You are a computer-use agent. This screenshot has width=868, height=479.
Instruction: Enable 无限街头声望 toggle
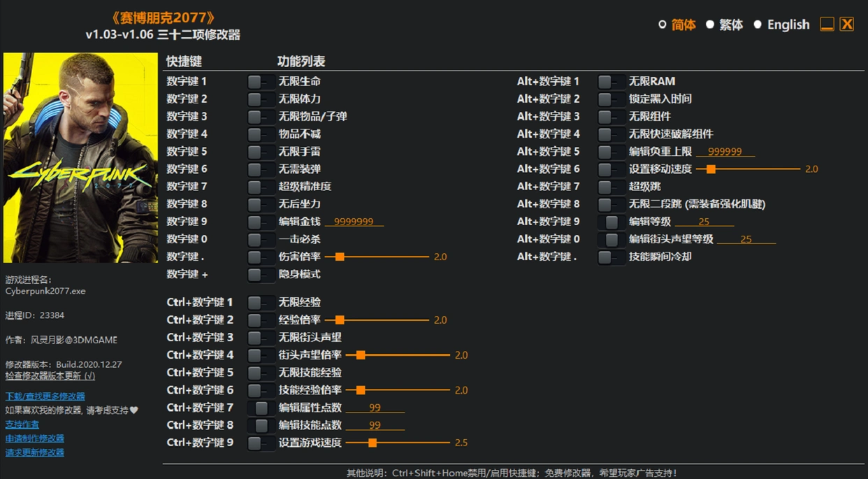[261, 338]
